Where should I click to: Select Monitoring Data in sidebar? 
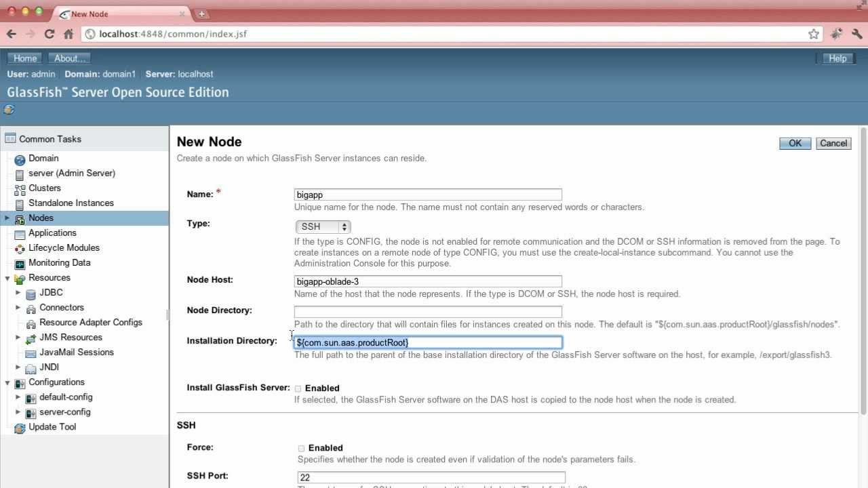coord(59,263)
